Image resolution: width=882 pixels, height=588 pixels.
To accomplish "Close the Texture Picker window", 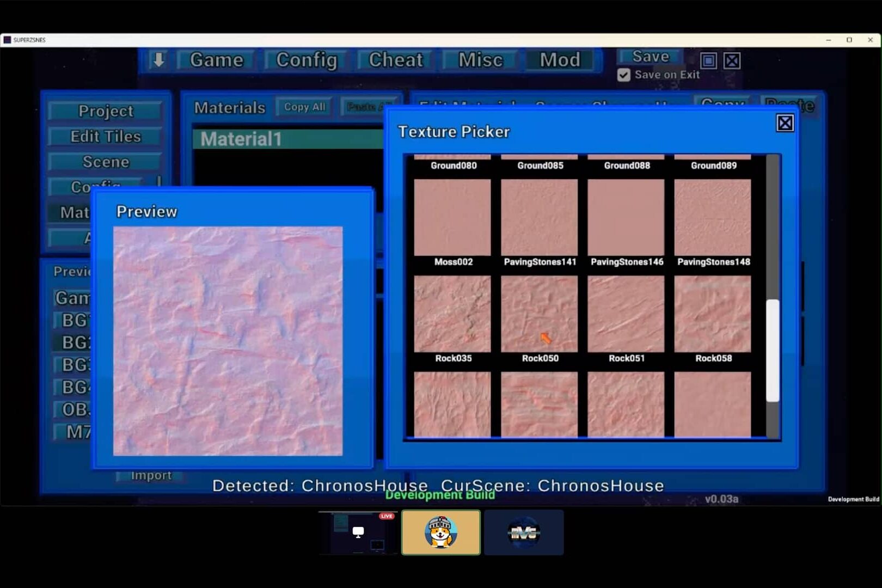I will coord(785,123).
